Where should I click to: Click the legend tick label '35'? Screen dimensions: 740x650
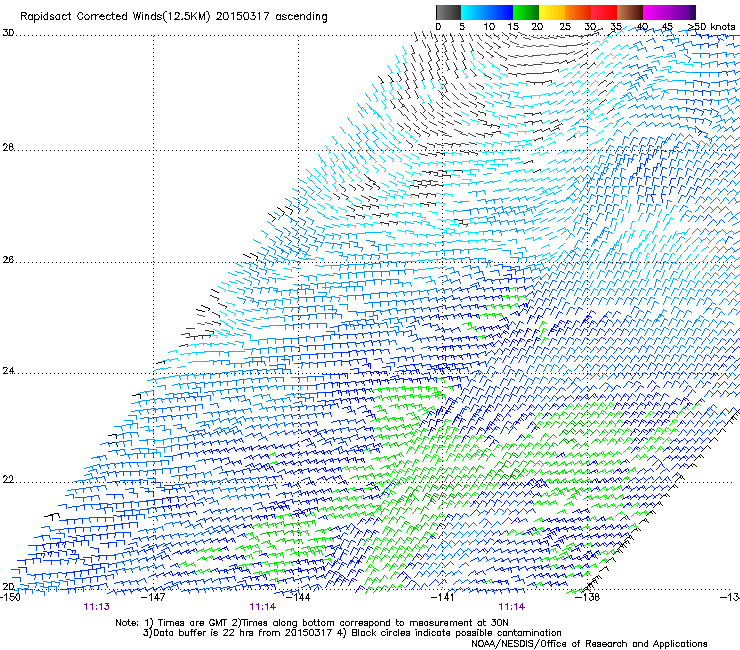tap(616, 27)
